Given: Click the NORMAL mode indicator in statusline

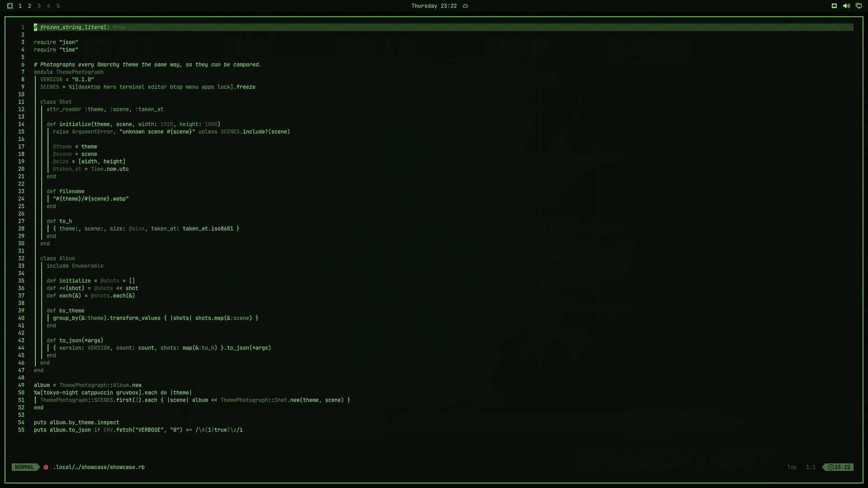Looking at the screenshot, I should (24, 467).
